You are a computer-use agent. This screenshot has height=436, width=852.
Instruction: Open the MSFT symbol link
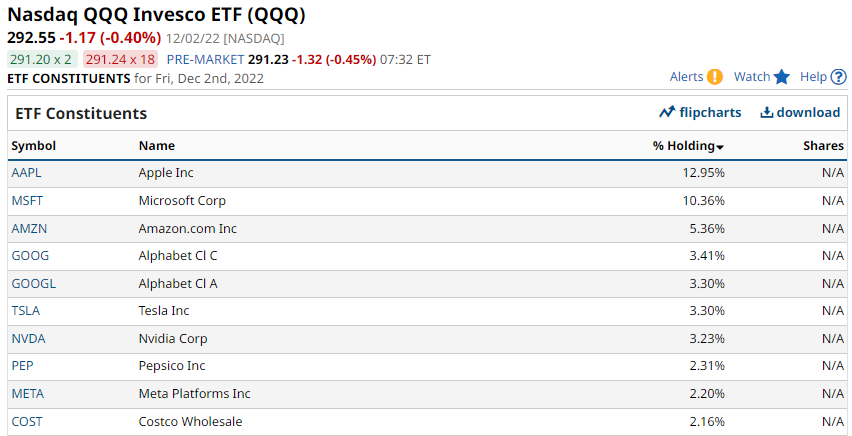pyautogui.click(x=27, y=201)
